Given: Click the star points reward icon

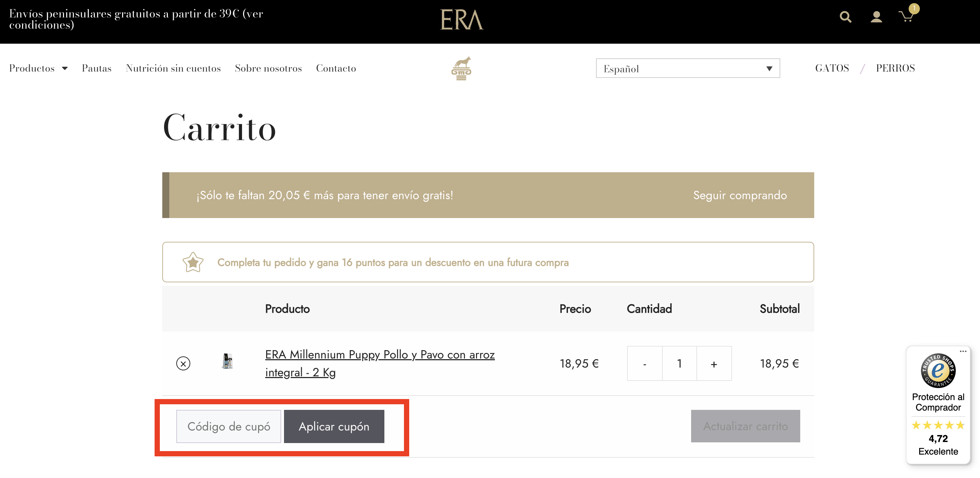Looking at the screenshot, I should click(x=193, y=262).
